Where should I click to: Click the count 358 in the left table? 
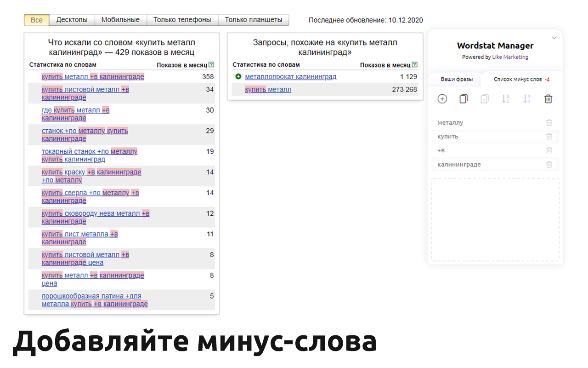click(x=208, y=77)
